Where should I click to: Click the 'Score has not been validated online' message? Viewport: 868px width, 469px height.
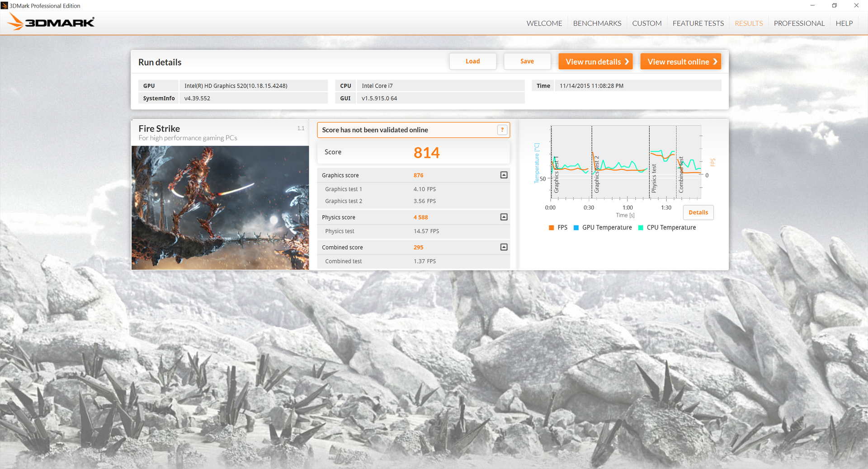pos(375,130)
